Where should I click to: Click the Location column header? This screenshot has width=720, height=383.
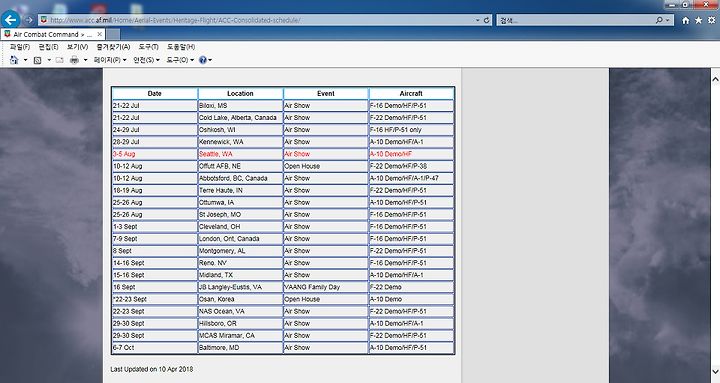click(x=240, y=93)
